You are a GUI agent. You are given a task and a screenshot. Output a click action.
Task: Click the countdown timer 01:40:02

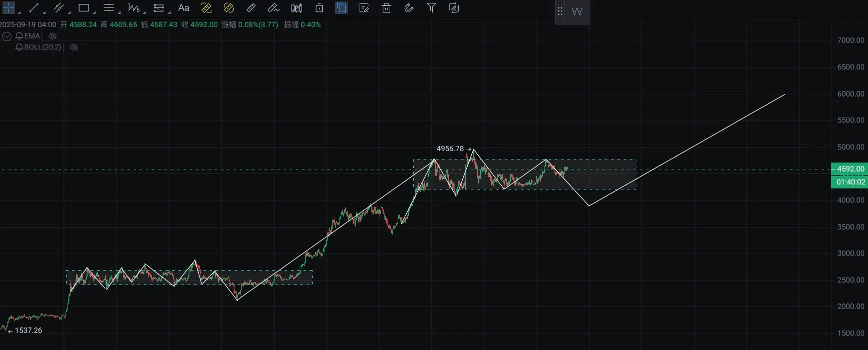[x=849, y=182]
